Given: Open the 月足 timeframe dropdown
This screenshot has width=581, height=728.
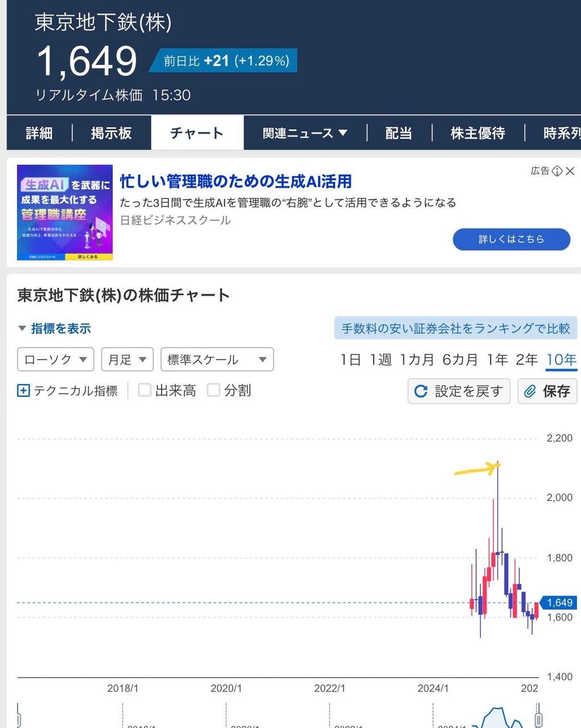Looking at the screenshot, I should point(127,359).
